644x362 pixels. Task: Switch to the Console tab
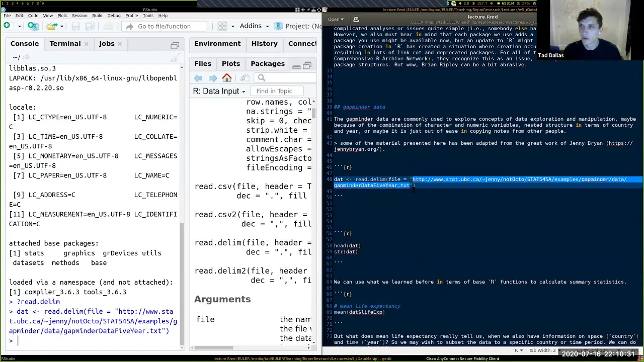click(x=25, y=44)
